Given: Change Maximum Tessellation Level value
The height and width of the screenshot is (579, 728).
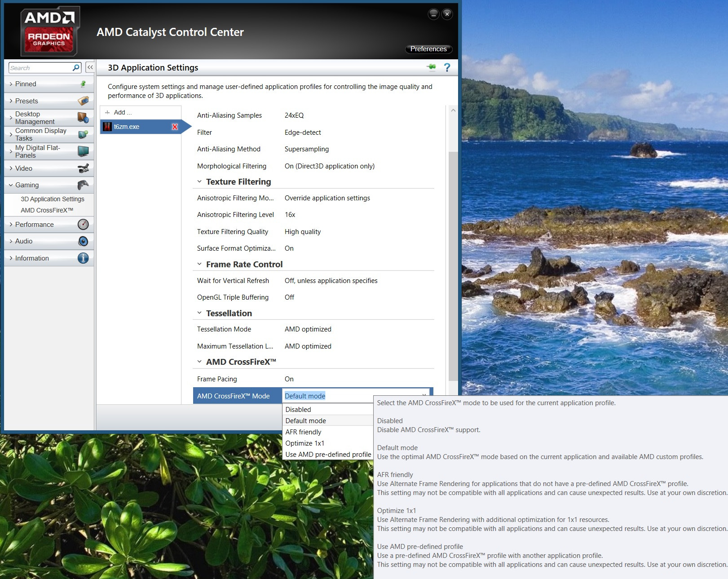Looking at the screenshot, I should coord(308,346).
